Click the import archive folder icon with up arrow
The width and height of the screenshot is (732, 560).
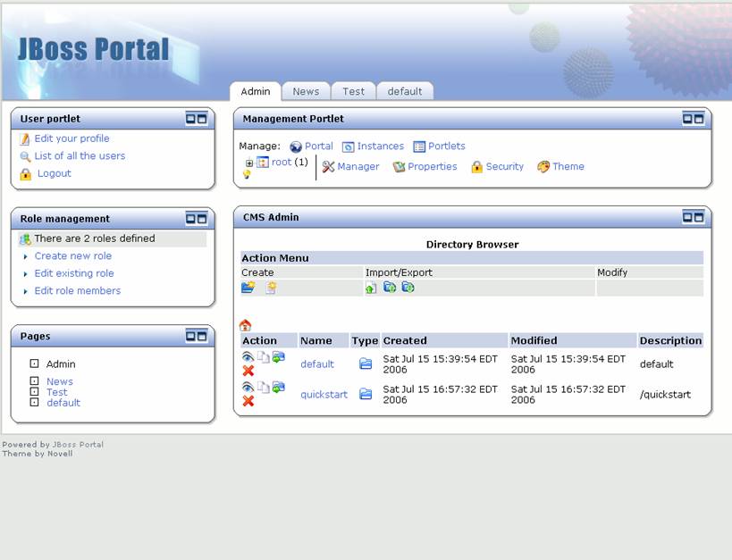(390, 287)
